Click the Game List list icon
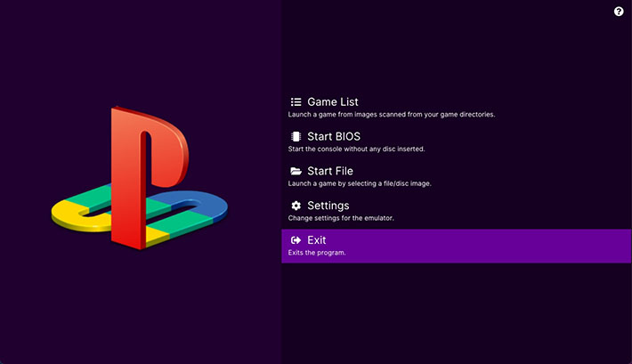Screen dimensions: 632x364 point(296,102)
